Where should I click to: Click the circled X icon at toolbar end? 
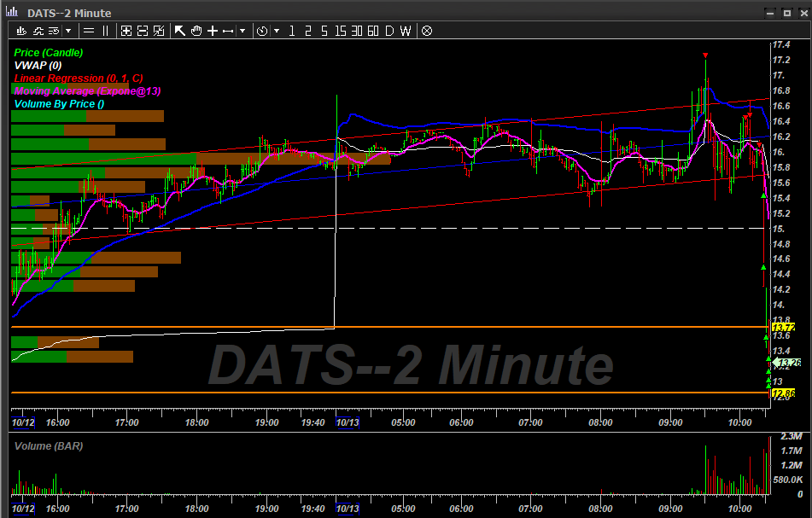(x=425, y=31)
